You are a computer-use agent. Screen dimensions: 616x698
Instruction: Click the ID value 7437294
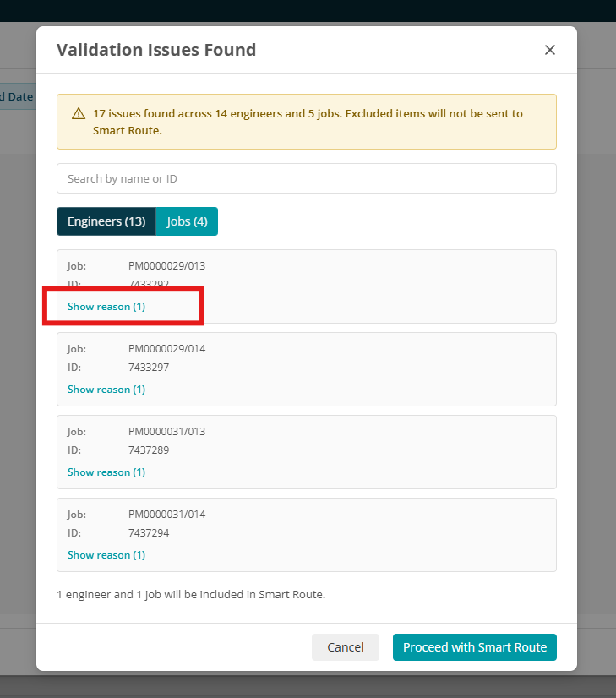tap(149, 533)
